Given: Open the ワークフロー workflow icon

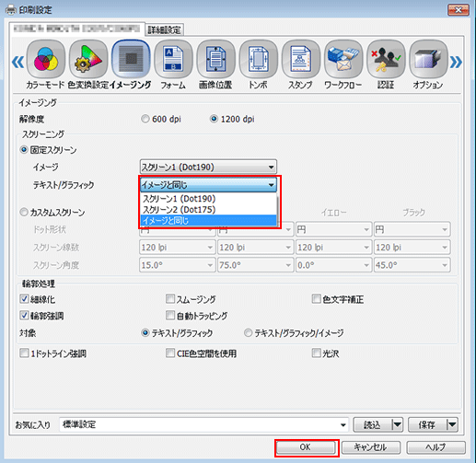Looking at the screenshot, I should 343,59.
